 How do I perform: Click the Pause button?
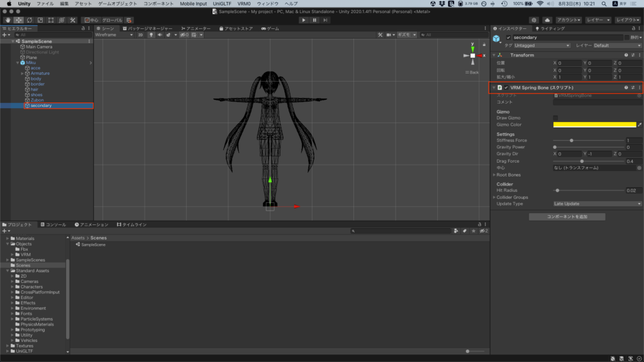(314, 20)
